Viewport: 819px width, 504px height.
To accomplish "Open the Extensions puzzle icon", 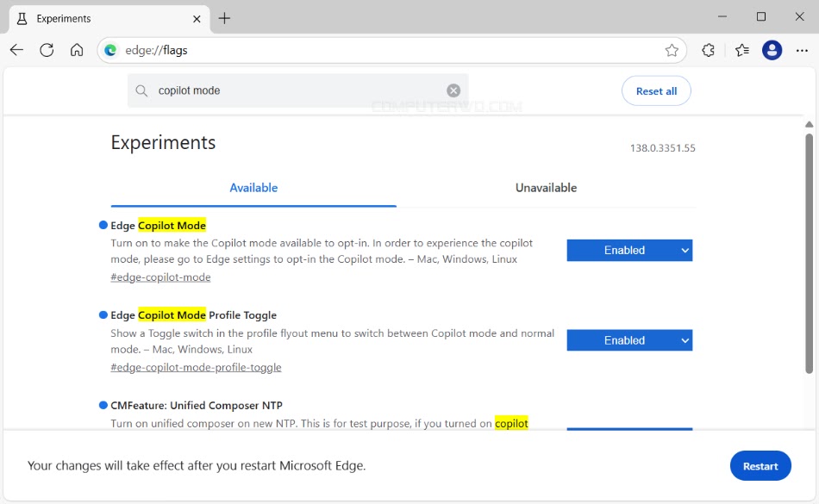I will pyautogui.click(x=709, y=50).
